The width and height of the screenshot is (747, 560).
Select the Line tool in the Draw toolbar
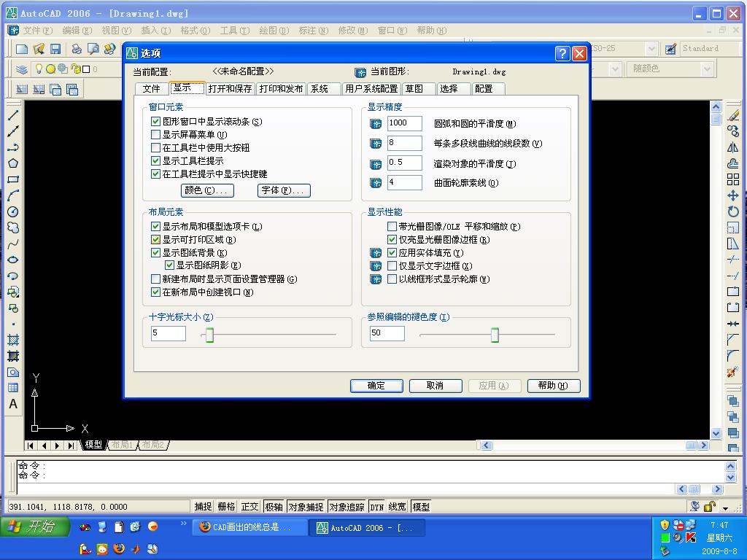coord(12,114)
